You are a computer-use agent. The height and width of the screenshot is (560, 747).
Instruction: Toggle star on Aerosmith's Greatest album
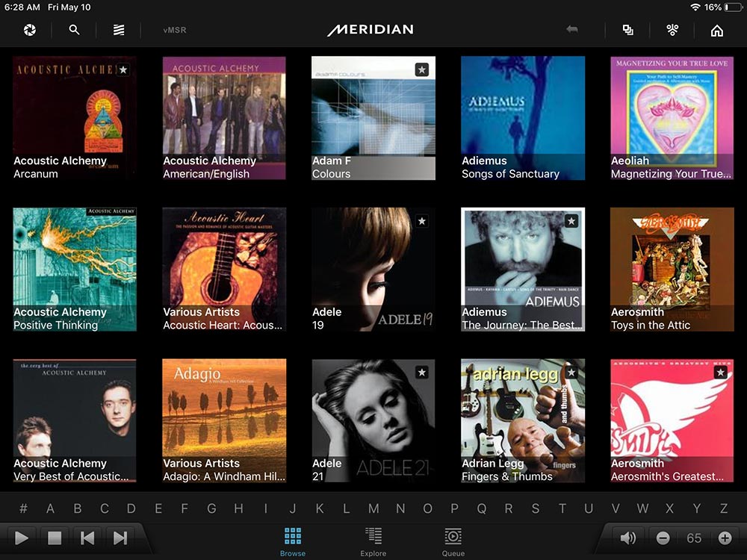coord(720,373)
